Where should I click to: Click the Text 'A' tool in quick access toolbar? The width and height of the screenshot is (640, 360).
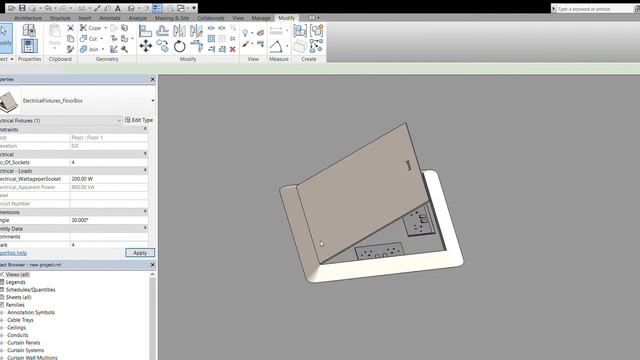(118, 8)
